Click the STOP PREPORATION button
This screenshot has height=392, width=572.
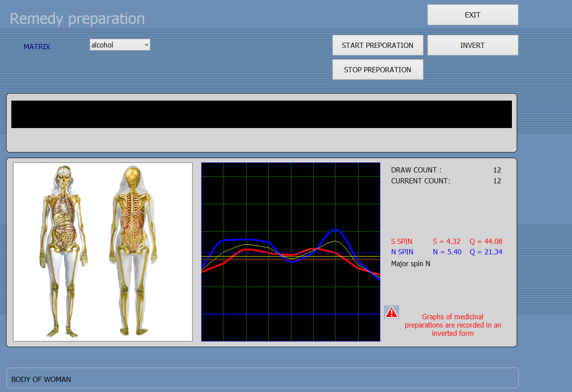378,70
